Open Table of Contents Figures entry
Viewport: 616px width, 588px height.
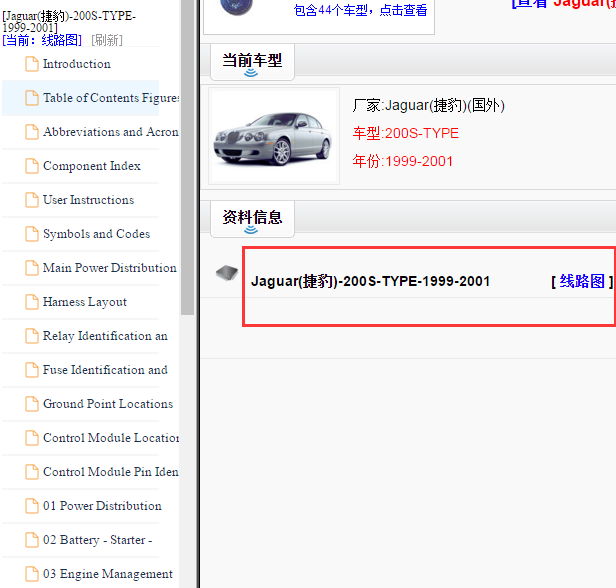pos(111,98)
